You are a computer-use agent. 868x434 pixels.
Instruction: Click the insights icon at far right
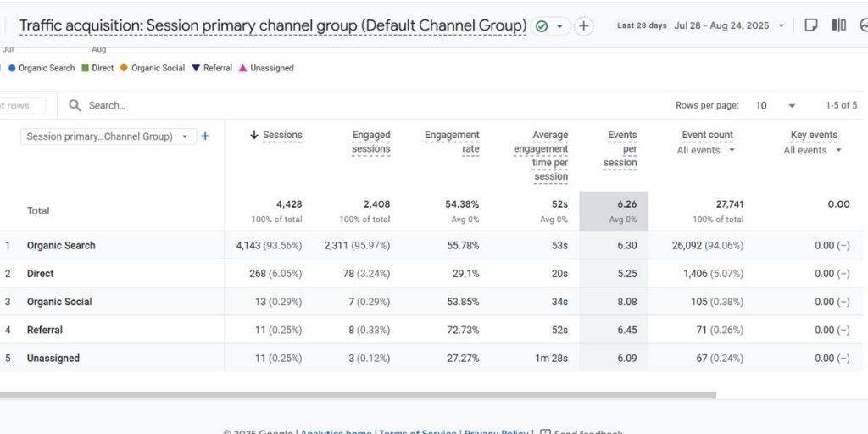[863, 25]
